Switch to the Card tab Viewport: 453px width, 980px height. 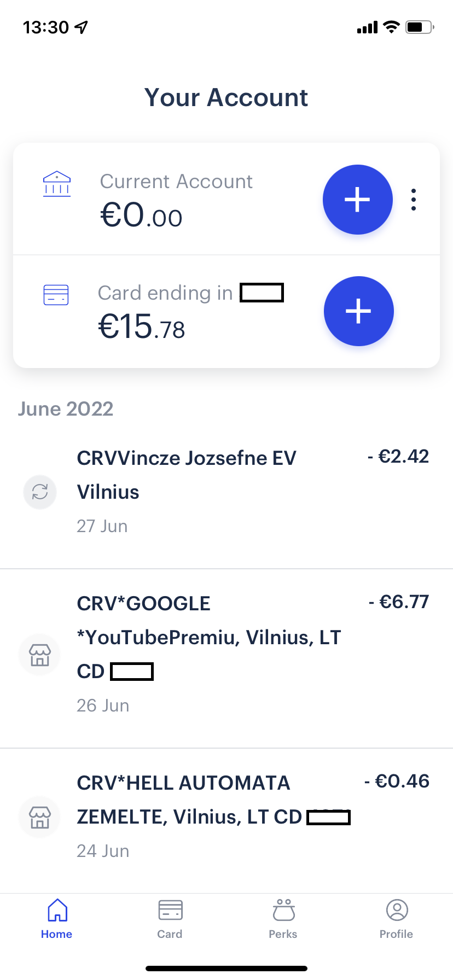tap(170, 919)
